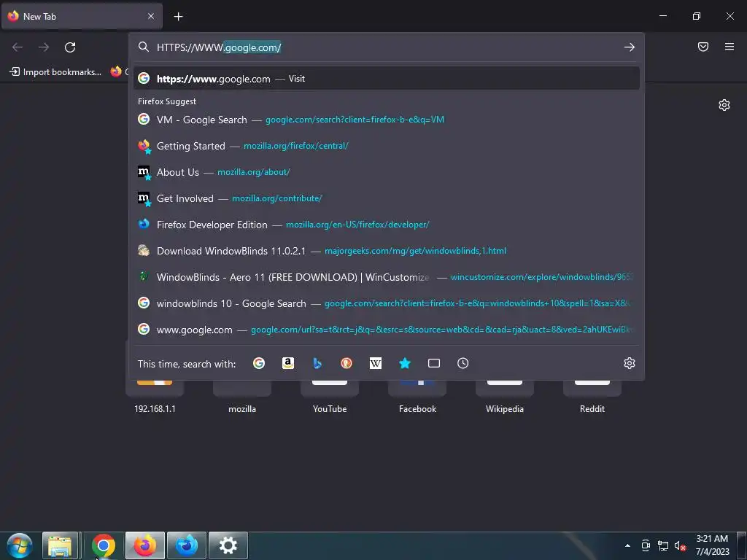Open Save to Pocket button
747x560 pixels.
(703, 47)
